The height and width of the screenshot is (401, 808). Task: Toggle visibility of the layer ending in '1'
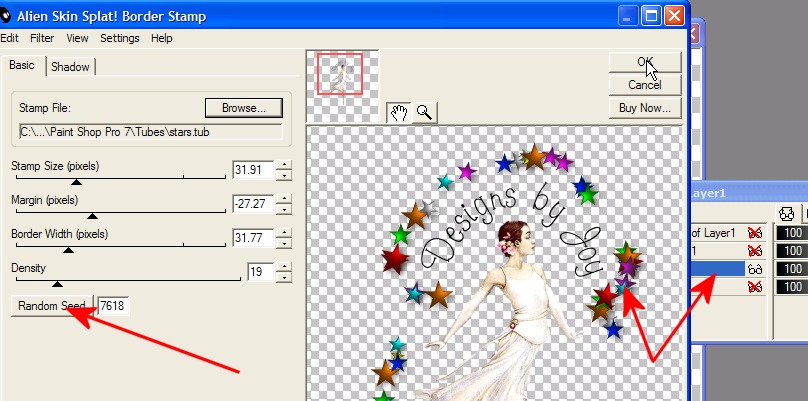click(755, 251)
